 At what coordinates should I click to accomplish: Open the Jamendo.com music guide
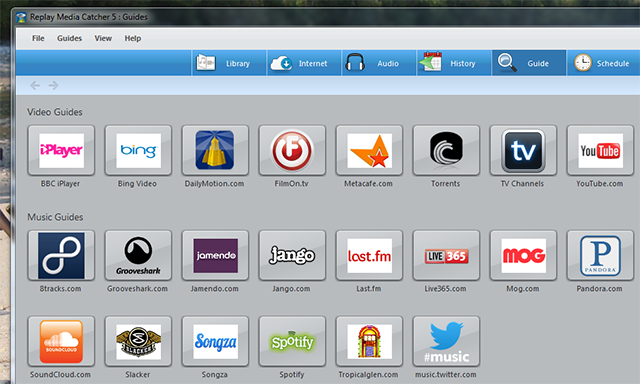pos(215,255)
